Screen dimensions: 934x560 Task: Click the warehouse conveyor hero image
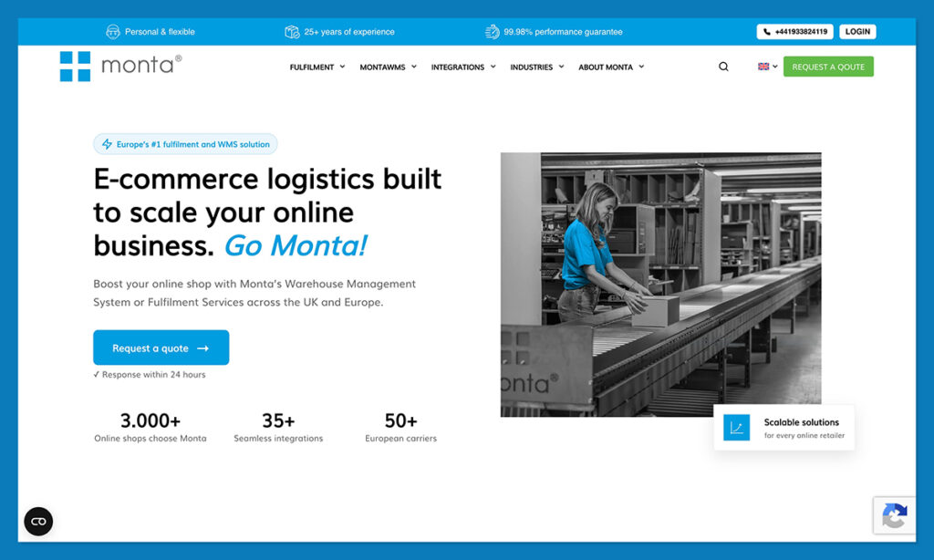click(x=660, y=285)
